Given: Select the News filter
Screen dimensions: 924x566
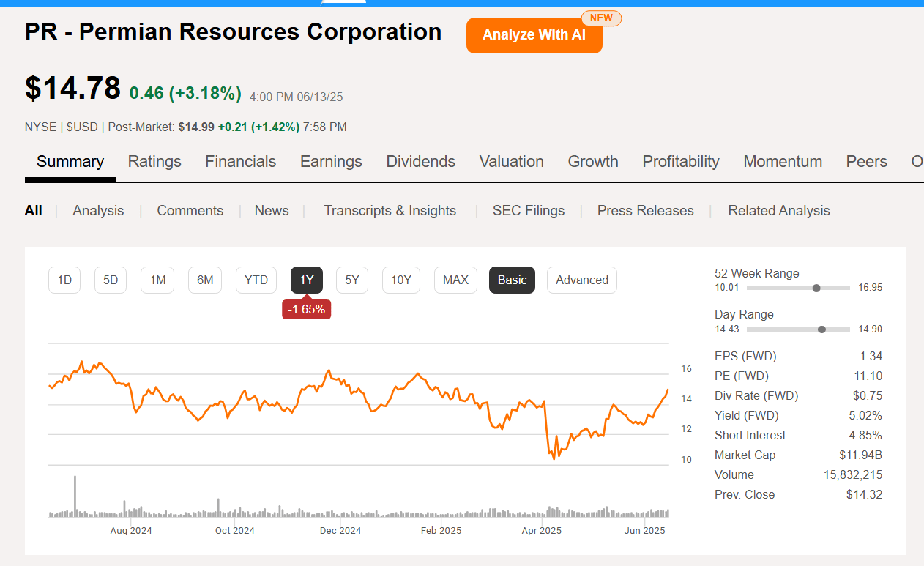Looking at the screenshot, I should pos(272,210).
